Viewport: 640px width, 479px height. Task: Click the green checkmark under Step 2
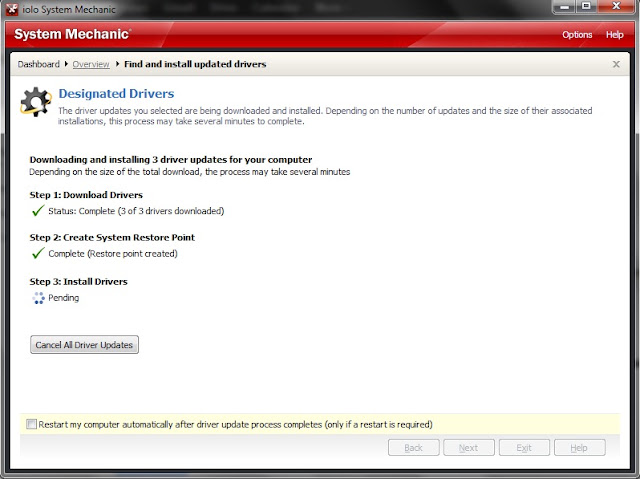(38, 253)
